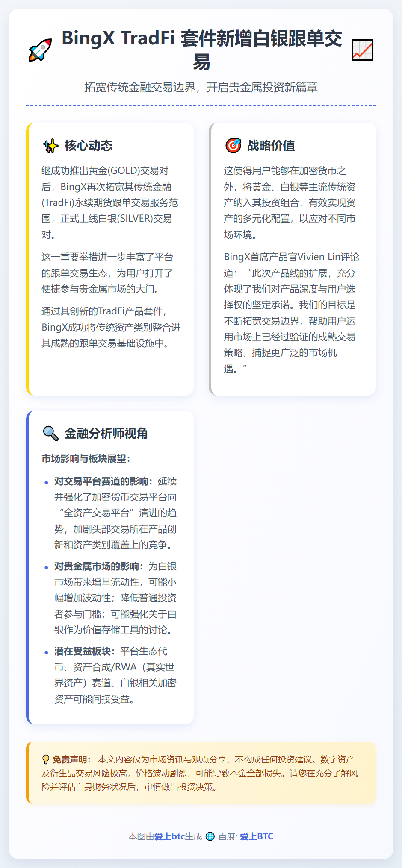Image resolution: width=402 pixels, height=868 pixels.
Task: Click the 核心动态 section heading
Action: (89, 146)
